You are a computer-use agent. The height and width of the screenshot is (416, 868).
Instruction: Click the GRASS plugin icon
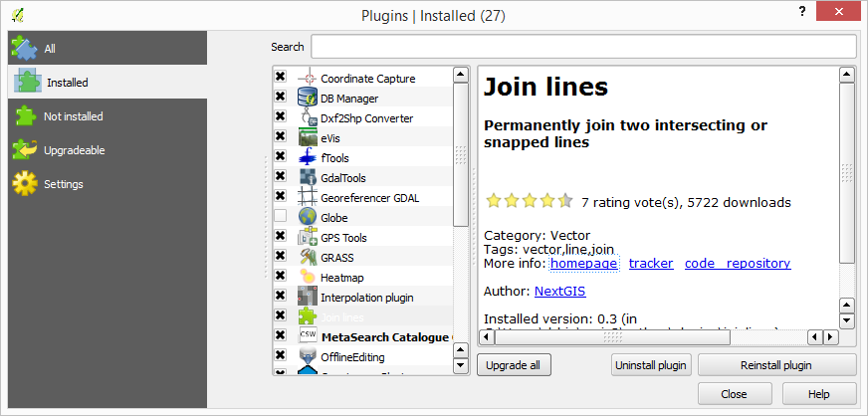[x=308, y=257]
